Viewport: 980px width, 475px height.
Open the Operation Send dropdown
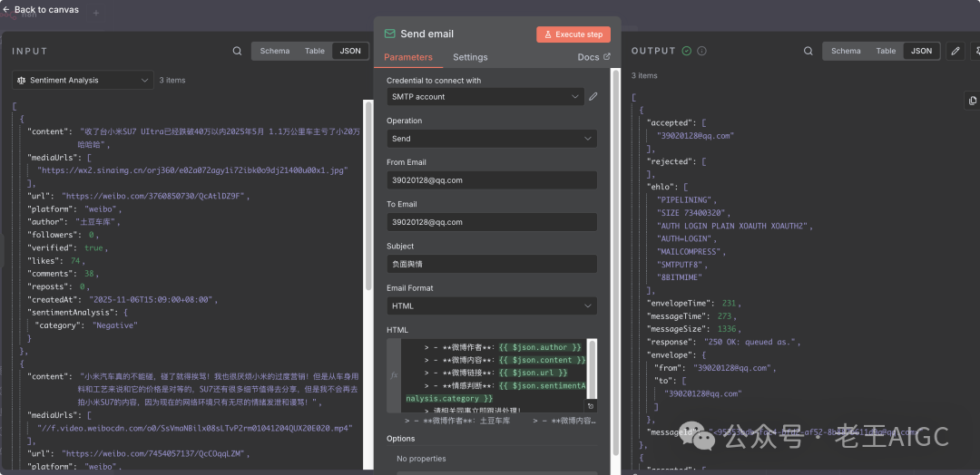(x=491, y=139)
